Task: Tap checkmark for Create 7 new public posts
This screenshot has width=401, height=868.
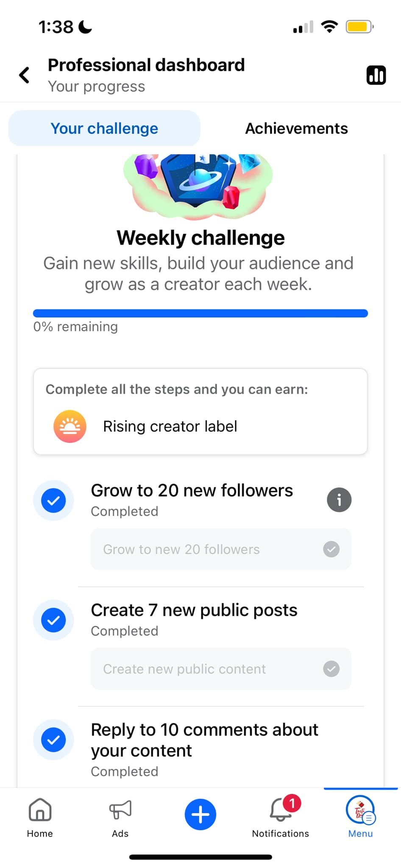Action: 53,620
